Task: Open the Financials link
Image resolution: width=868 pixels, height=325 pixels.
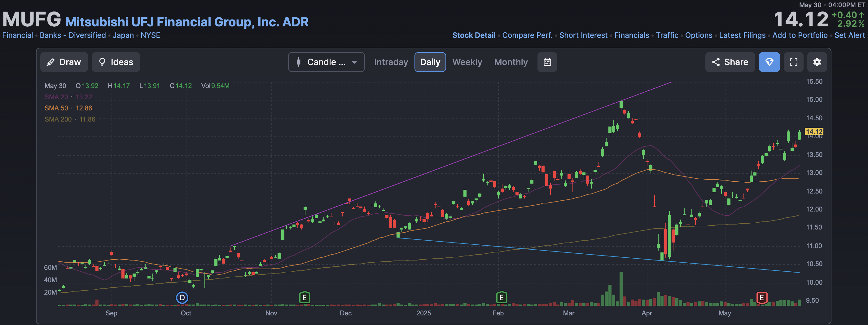Action: click(631, 35)
